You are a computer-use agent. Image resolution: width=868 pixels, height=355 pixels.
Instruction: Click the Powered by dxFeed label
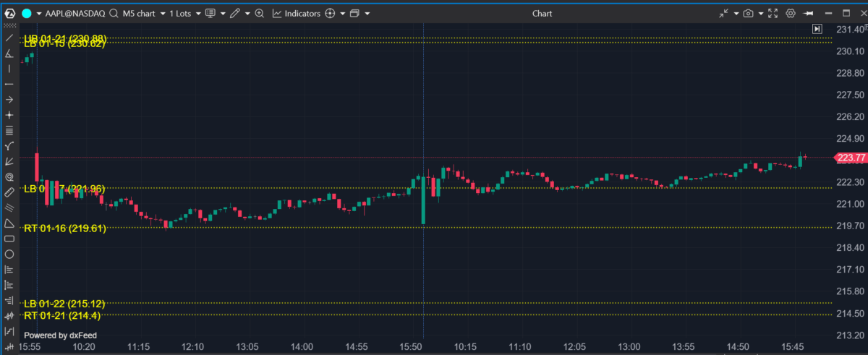60,335
